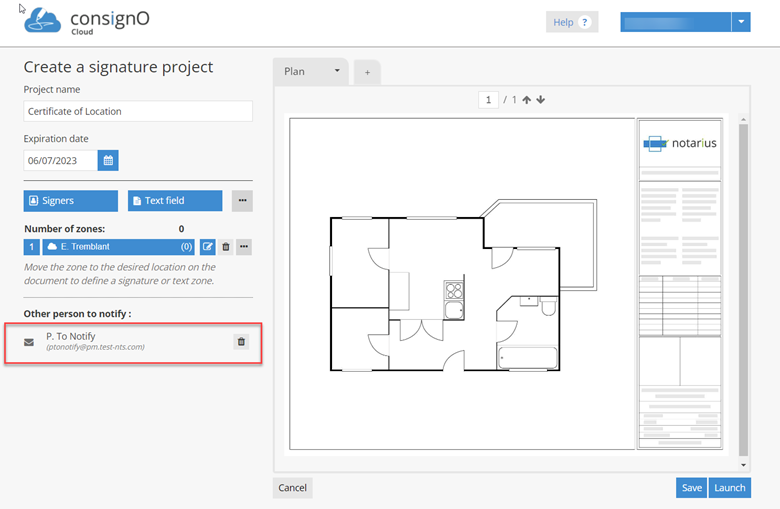Go to next page with down arrow

[541, 100]
